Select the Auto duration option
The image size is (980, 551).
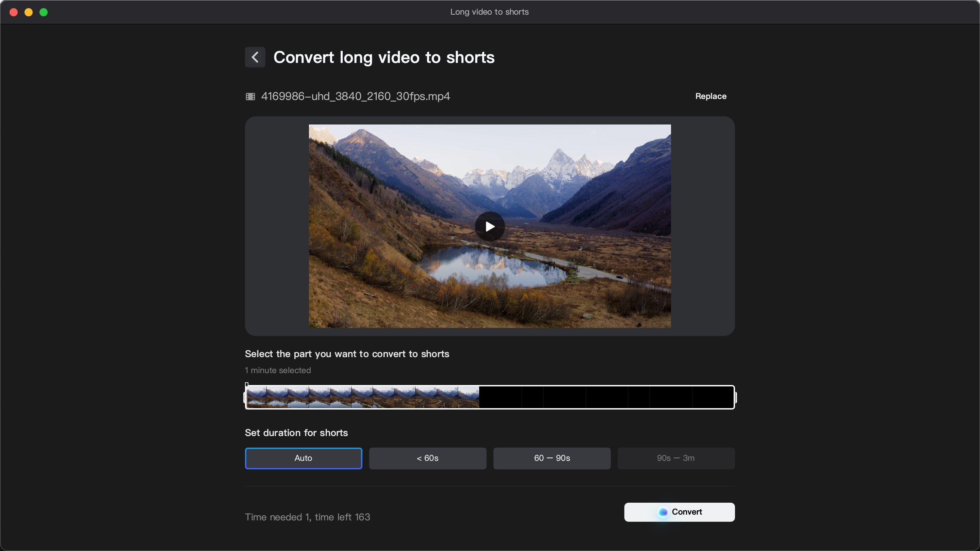pos(303,458)
